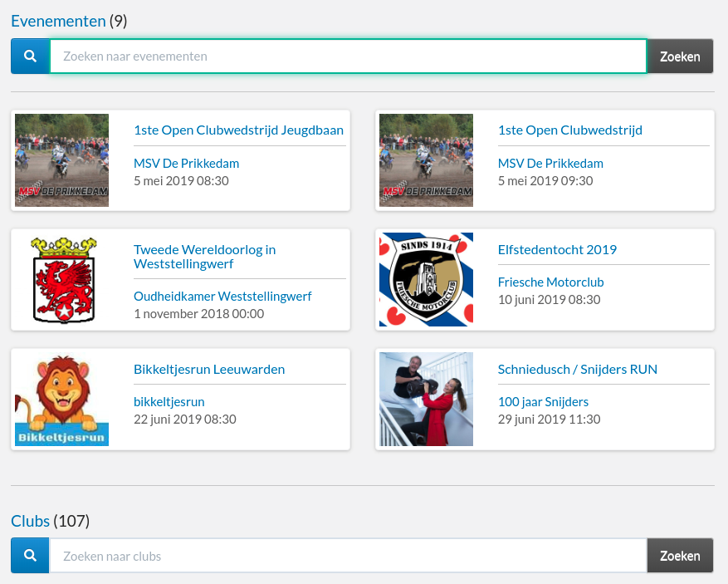
Task: Open 'Tweede Wereldoorlog in Weststellingwerf' event
Action: pos(204,256)
